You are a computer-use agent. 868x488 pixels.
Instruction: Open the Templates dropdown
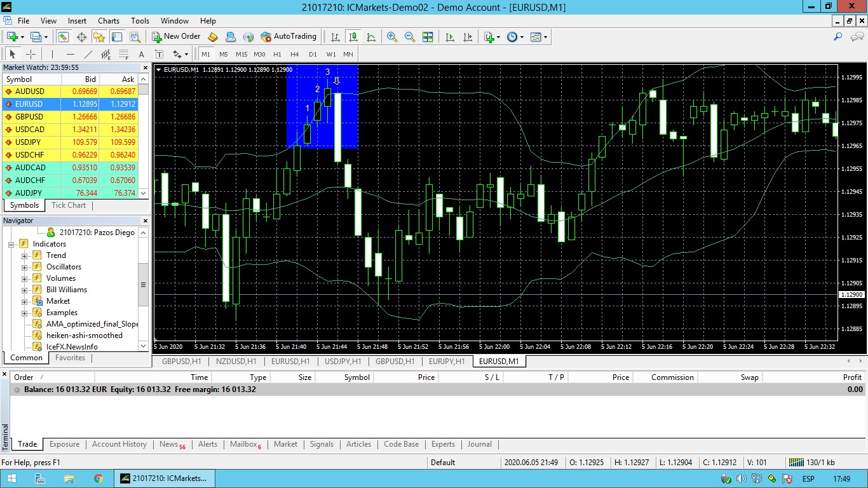pyautogui.click(x=538, y=37)
